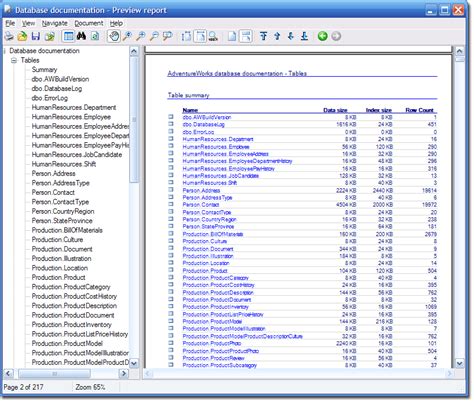Image resolution: width=474 pixels, height=402 pixels.
Task: Click the Print toolbar icon
Action: tap(9, 36)
